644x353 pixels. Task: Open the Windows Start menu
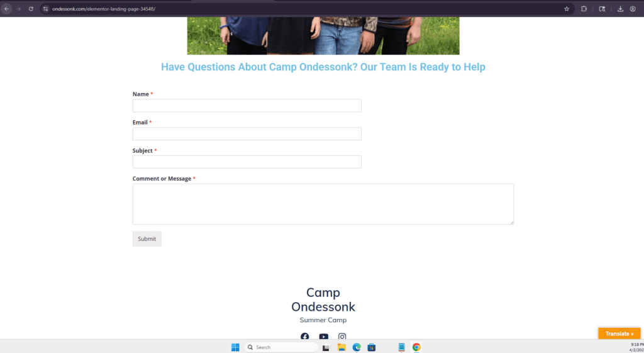coord(235,347)
